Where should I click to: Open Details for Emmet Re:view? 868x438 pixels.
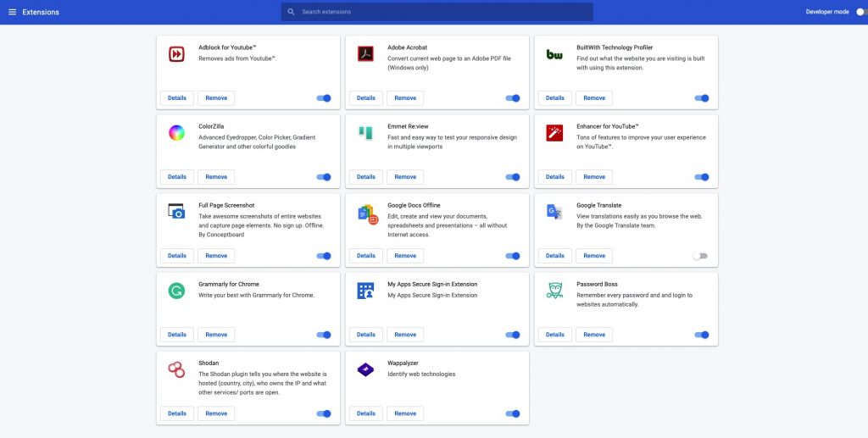pyautogui.click(x=366, y=177)
